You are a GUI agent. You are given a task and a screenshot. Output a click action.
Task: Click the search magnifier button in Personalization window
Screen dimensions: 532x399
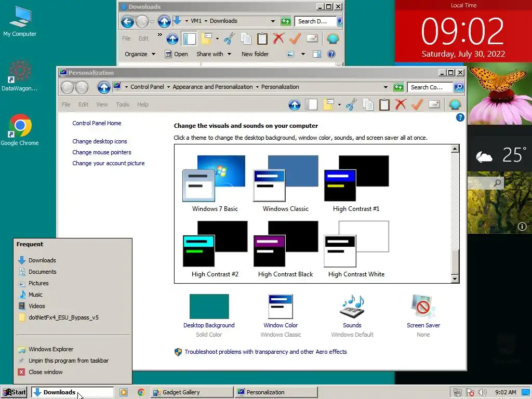coord(459,87)
